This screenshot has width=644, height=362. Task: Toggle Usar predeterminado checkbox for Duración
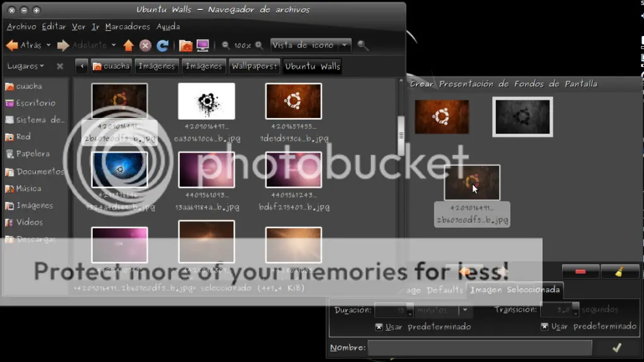[379, 327]
